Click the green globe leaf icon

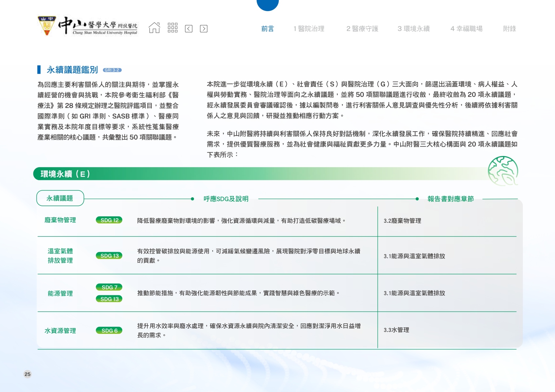click(x=503, y=171)
